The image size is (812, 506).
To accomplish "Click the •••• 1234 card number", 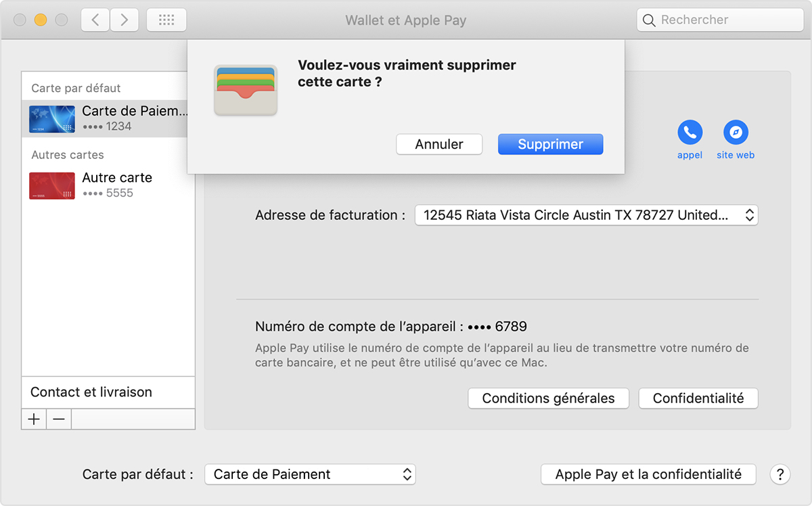I will [107, 126].
